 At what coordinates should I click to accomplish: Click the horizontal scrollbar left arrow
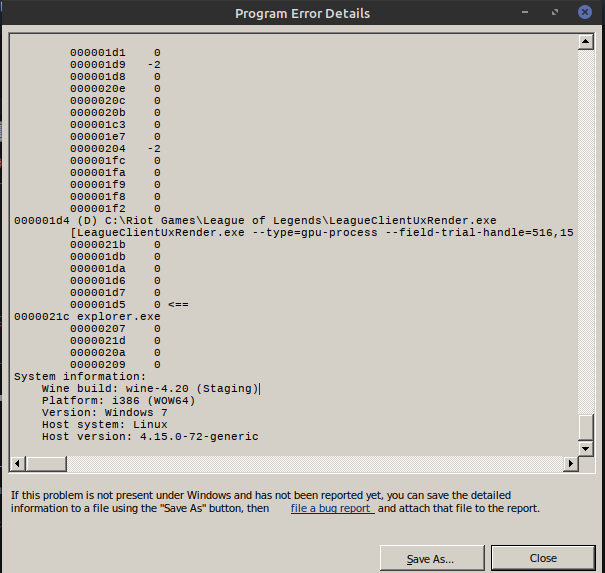pyautogui.click(x=17, y=463)
